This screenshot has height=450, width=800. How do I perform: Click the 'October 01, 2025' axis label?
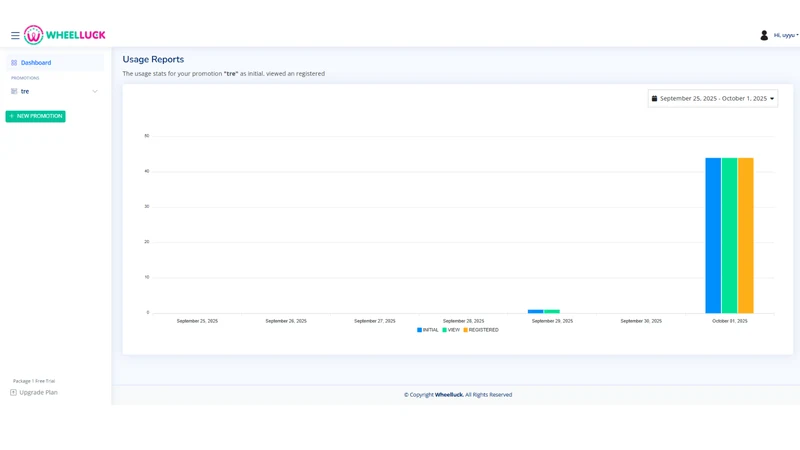point(730,321)
